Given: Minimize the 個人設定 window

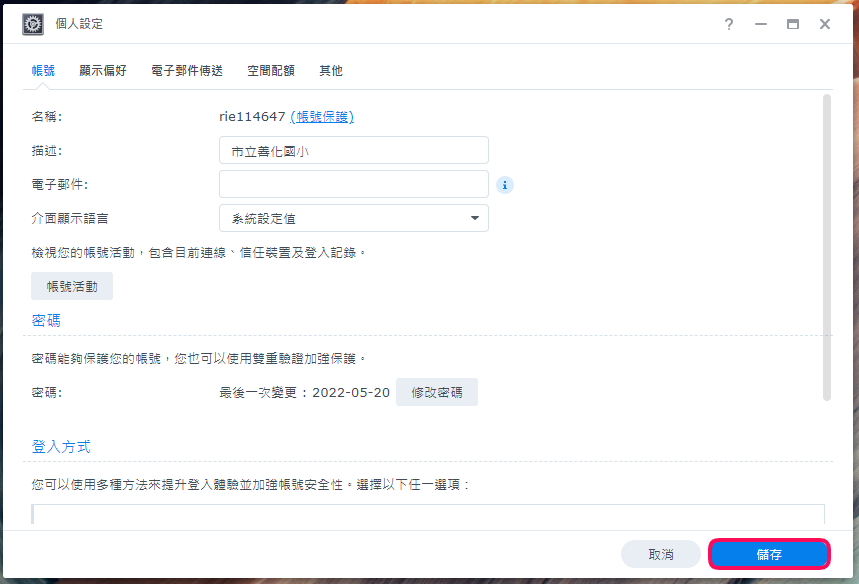Looking at the screenshot, I should coord(761,24).
